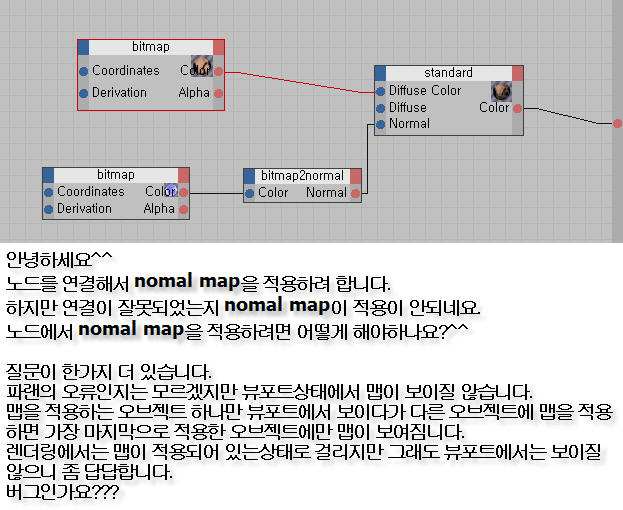Image resolution: width=623 pixels, height=510 pixels.
Task: Click the line '노드를 연결해서 nomal map을 적용하려 합니다.'
Action: tap(198, 283)
